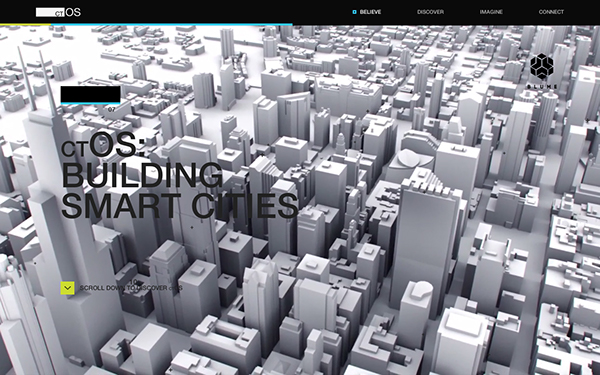Image resolution: width=600 pixels, height=375 pixels.
Task: Click the blue square indicator beside BELIEVE
Action: coord(354,12)
